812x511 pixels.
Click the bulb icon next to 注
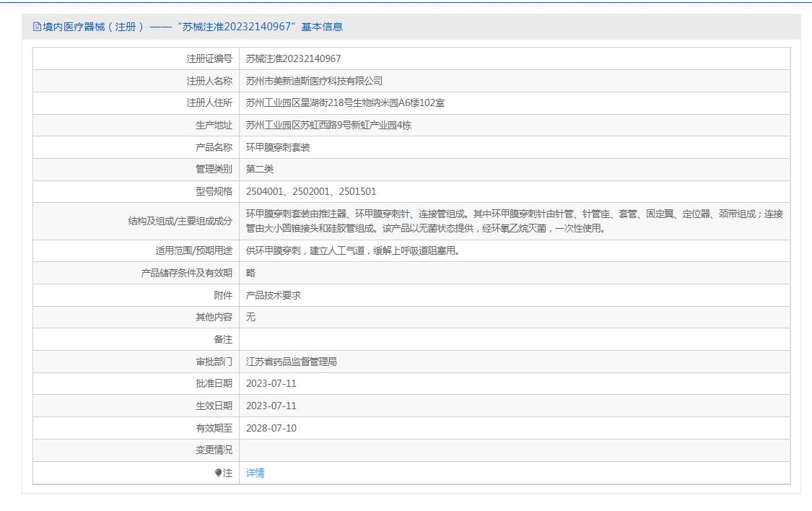(219, 473)
